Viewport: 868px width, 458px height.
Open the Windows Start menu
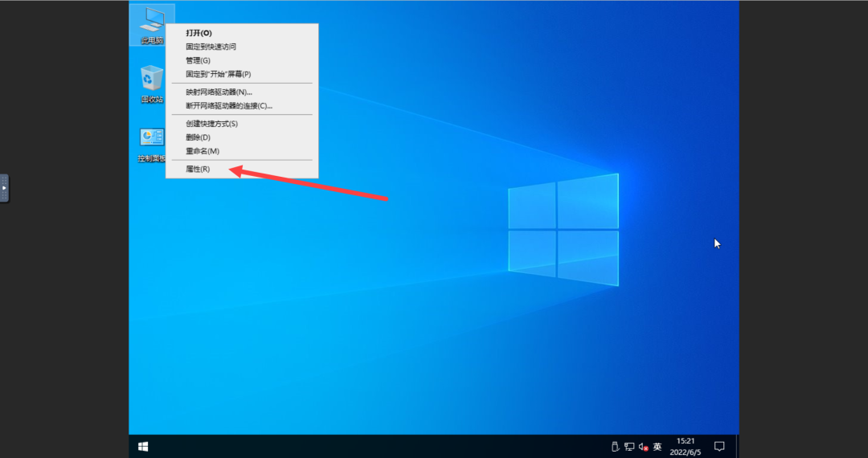click(143, 447)
